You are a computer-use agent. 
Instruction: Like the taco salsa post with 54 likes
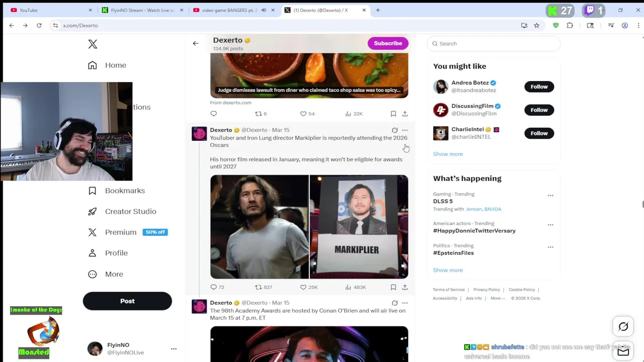(307, 114)
